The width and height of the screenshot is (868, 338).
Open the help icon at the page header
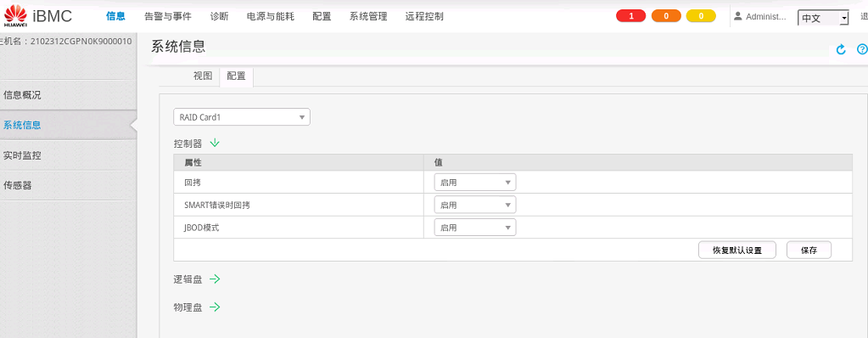[862, 49]
